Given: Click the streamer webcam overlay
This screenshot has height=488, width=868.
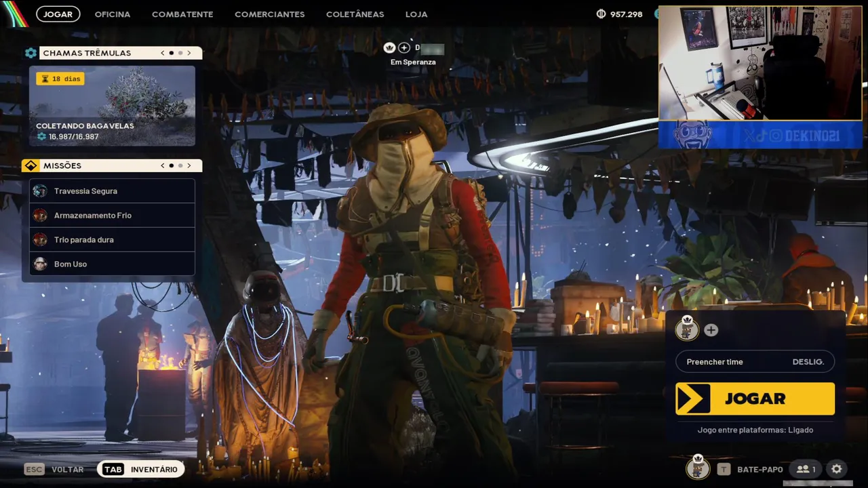Looking at the screenshot, I should [760, 63].
